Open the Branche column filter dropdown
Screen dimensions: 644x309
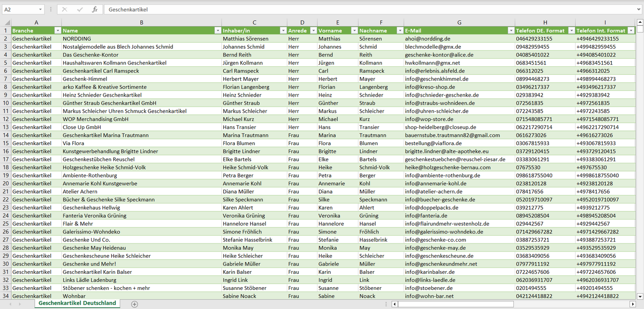[x=57, y=31]
